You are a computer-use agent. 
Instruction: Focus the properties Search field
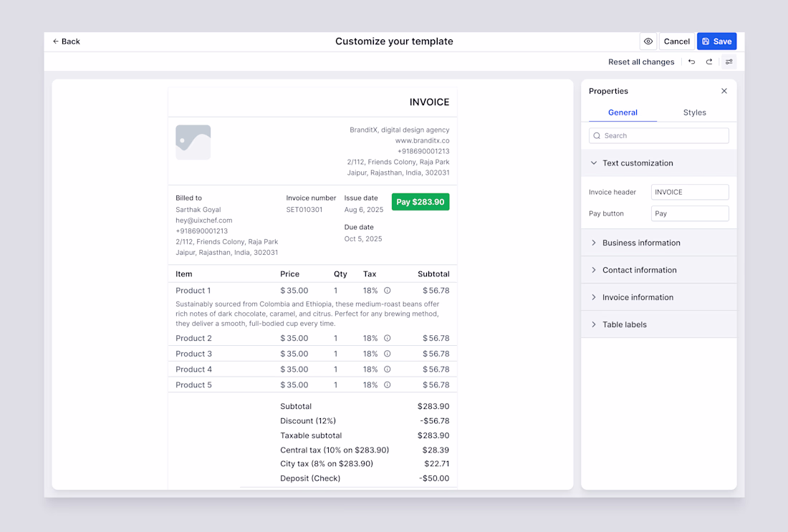tap(659, 135)
